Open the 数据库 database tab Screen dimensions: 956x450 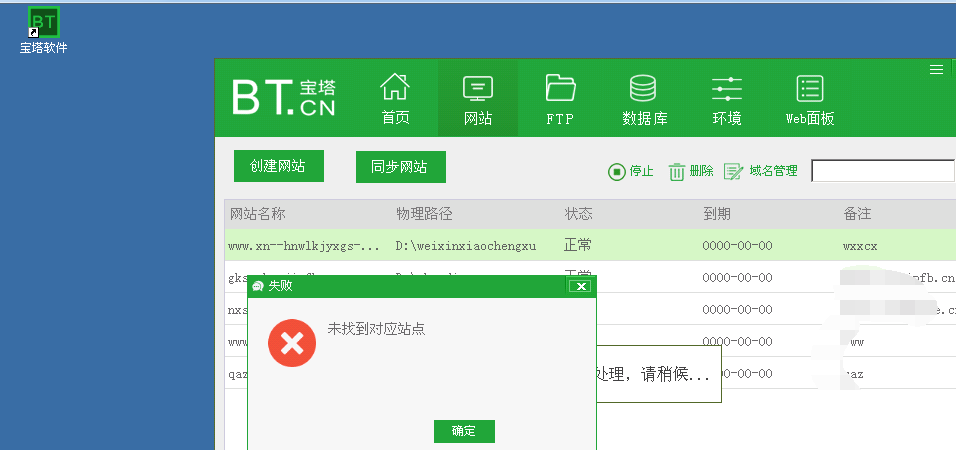coord(644,99)
